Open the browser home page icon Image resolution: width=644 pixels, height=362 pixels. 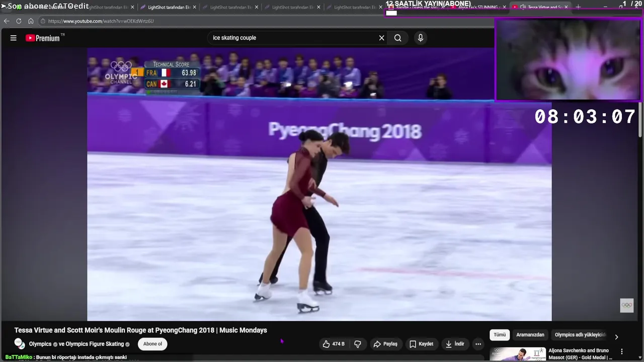pos(31,21)
